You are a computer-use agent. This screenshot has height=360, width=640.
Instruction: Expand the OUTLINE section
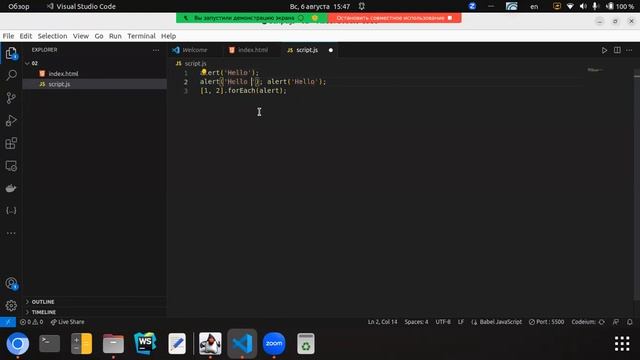click(x=43, y=302)
